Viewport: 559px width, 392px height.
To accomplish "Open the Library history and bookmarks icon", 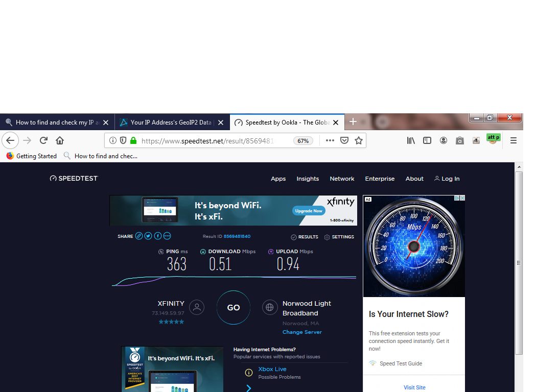I will [411, 141].
